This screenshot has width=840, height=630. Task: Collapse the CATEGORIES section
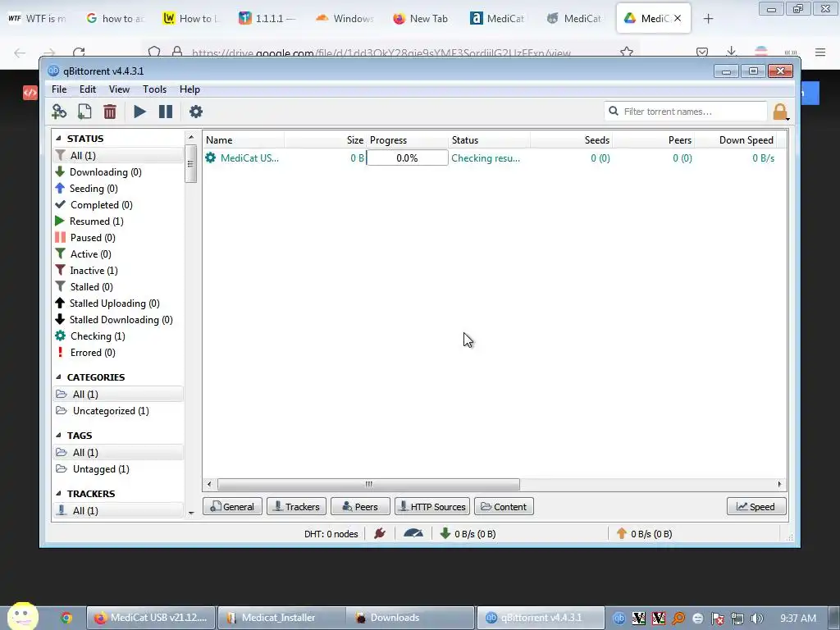[x=58, y=377]
